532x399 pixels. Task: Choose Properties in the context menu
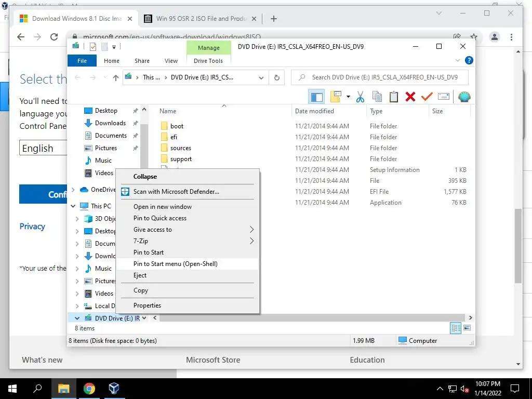click(x=187, y=305)
